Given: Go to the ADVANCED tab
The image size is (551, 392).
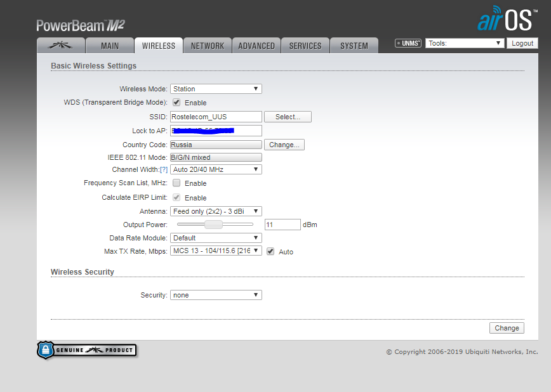Looking at the screenshot, I should pyautogui.click(x=256, y=46).
